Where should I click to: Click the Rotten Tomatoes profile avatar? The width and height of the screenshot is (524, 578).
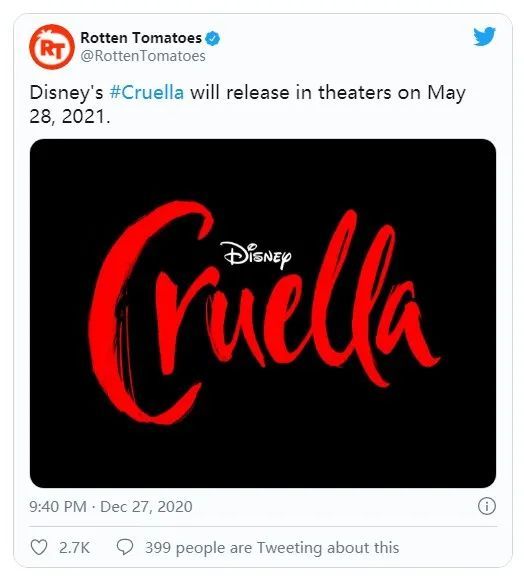pyautogui.click(x=52, y=46)
